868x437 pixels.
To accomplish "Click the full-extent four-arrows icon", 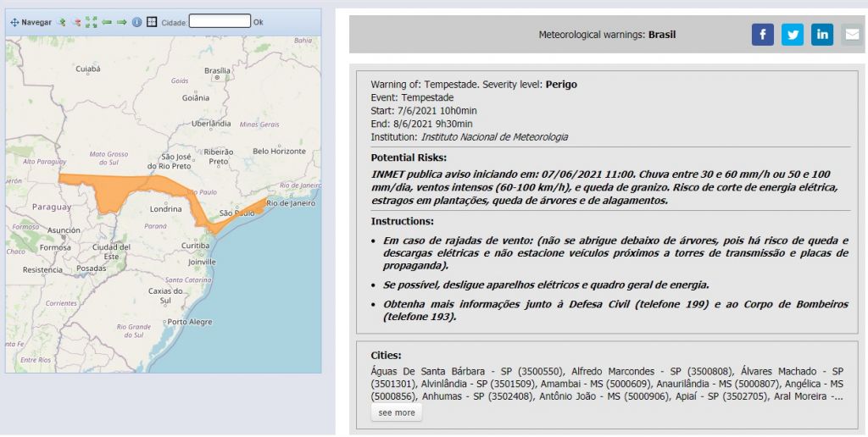I will coord(92,22).
